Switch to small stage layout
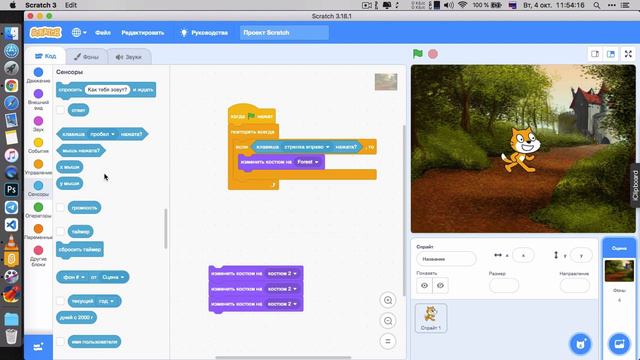This screenshot has width=640, height=360. tap(595, 54)
